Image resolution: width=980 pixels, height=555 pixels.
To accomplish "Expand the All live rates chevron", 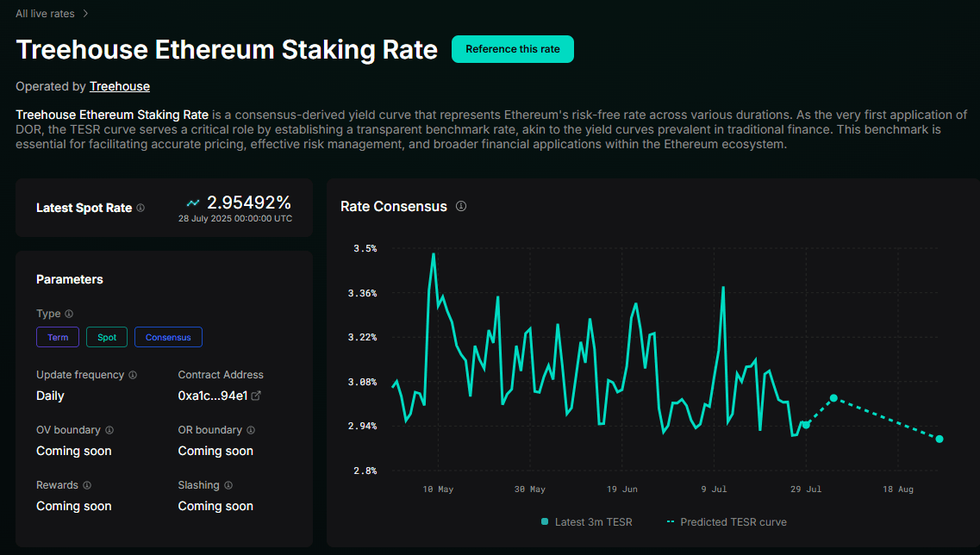I will [x=85, y=14].
